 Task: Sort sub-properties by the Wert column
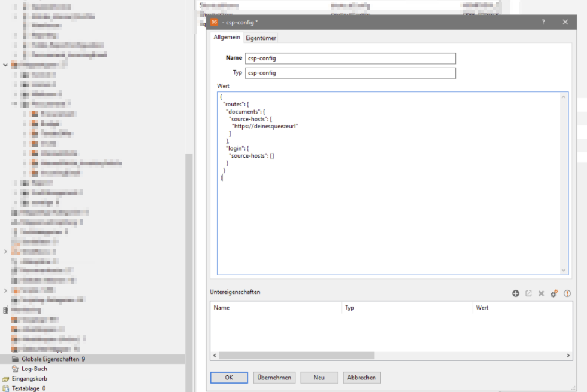522,308
